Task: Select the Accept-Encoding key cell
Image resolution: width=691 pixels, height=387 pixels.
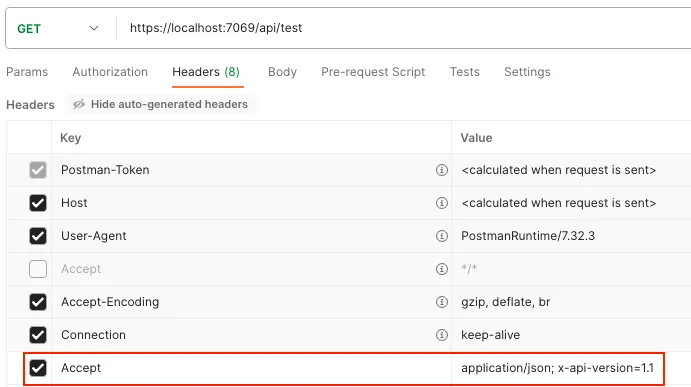Action: (x=251, y=302)
